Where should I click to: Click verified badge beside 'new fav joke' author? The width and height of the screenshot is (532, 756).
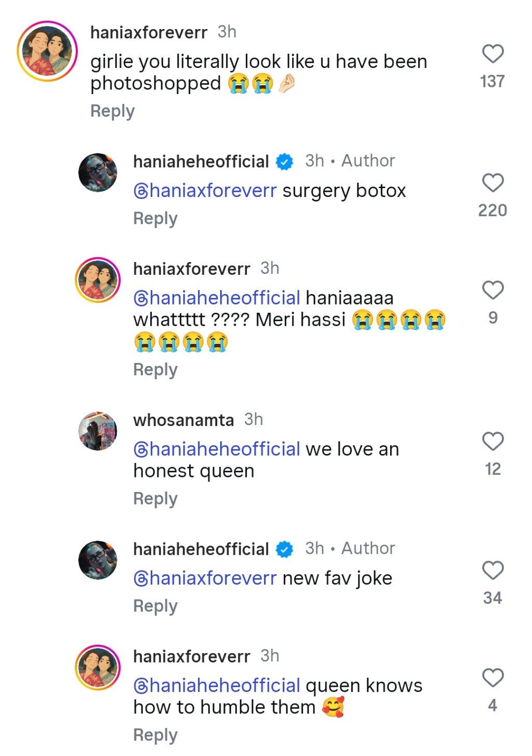point(284,549)
